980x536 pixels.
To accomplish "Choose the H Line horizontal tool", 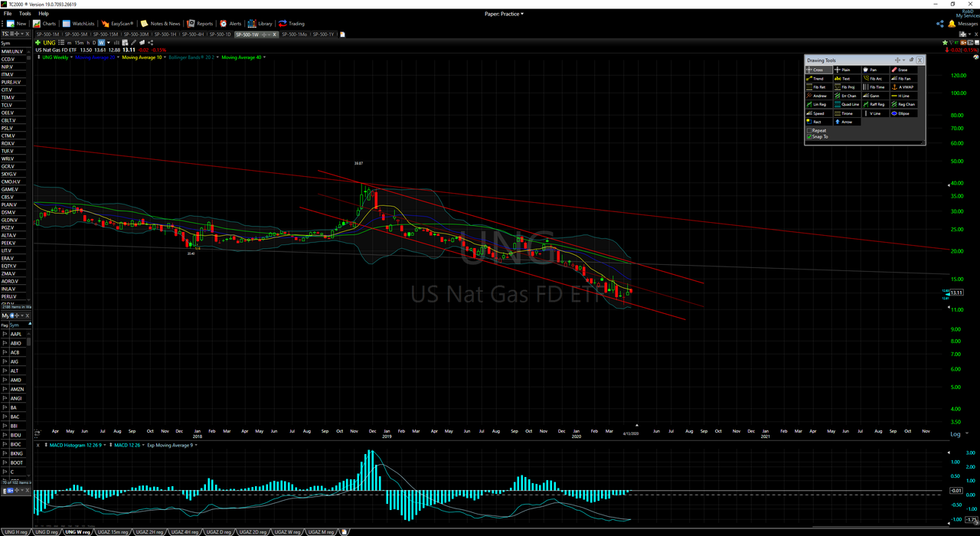I will point(903,96).
